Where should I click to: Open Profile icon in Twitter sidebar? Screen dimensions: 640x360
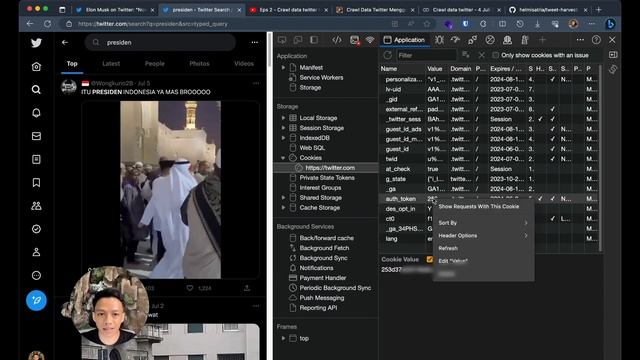(36, 252)
